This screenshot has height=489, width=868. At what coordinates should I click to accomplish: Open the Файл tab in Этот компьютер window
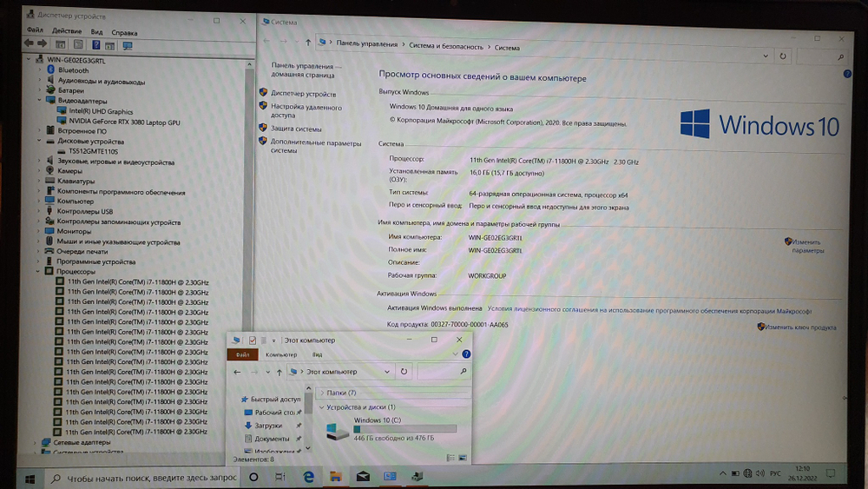[x=242, y=354]
